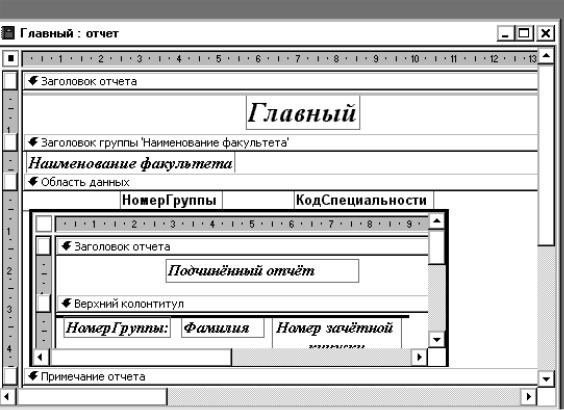
Task: Minimize the Главный report window
Action: click(506, 33)
